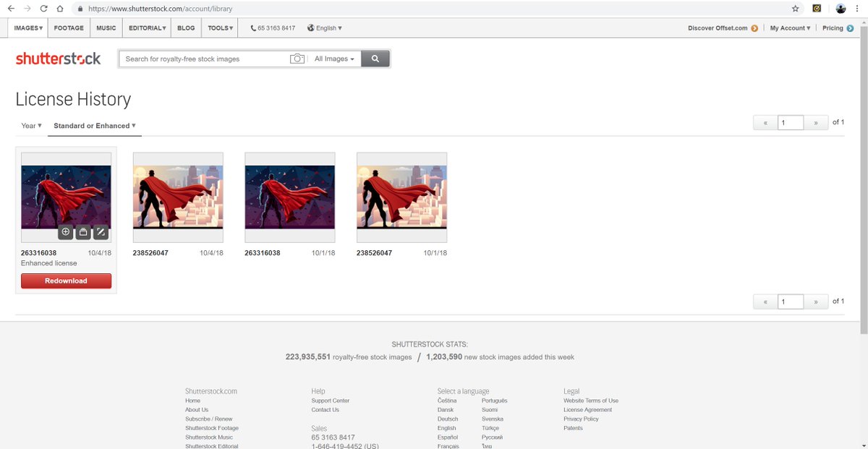Open the Shutterstock Music footer link

coord(209,437)
